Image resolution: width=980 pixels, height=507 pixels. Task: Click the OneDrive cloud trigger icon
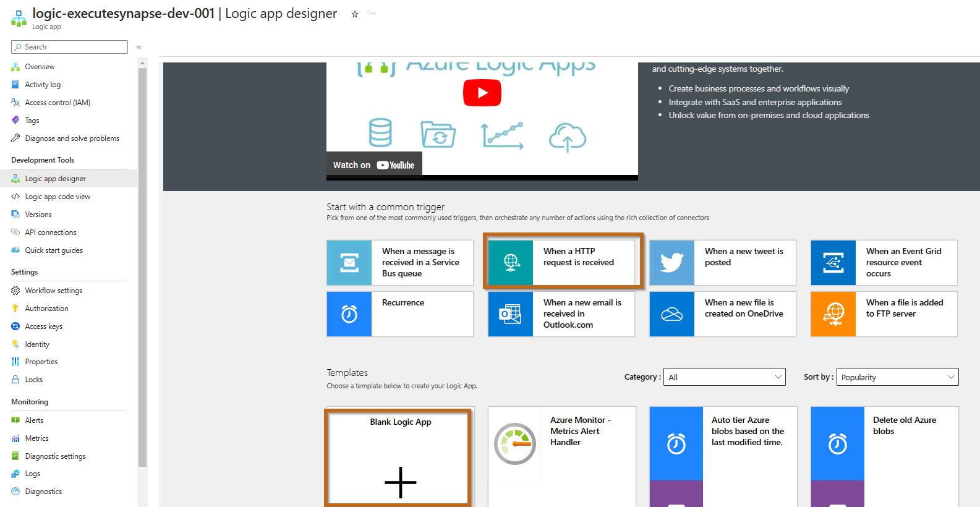[x=672, y=314]
